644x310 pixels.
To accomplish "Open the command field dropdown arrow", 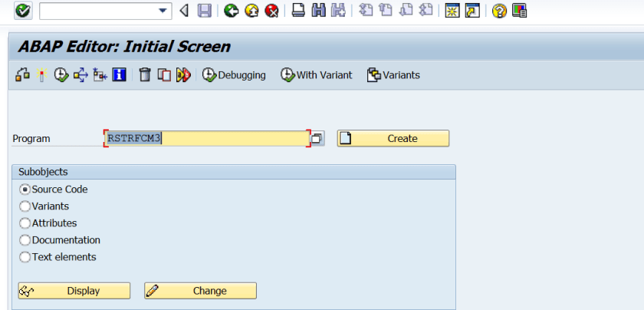I will click(163, 11).
